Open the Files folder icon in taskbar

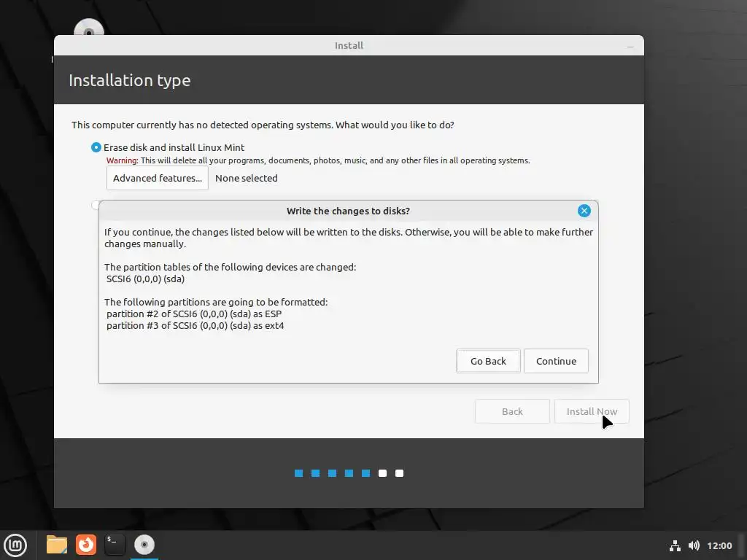57,545
